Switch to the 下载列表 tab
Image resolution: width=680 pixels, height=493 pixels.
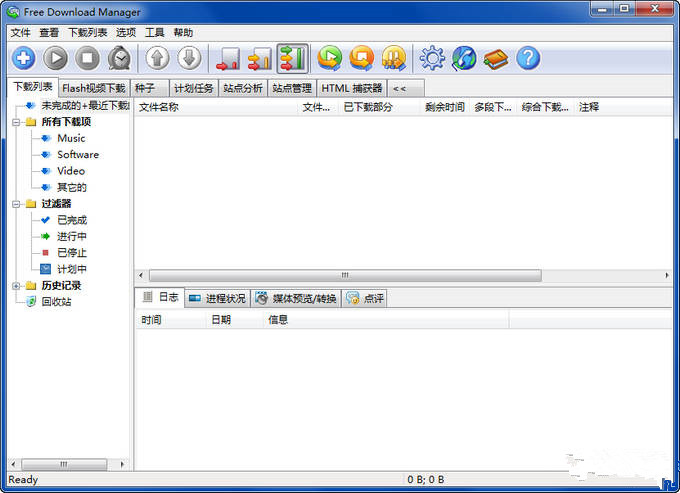(33, 87)
